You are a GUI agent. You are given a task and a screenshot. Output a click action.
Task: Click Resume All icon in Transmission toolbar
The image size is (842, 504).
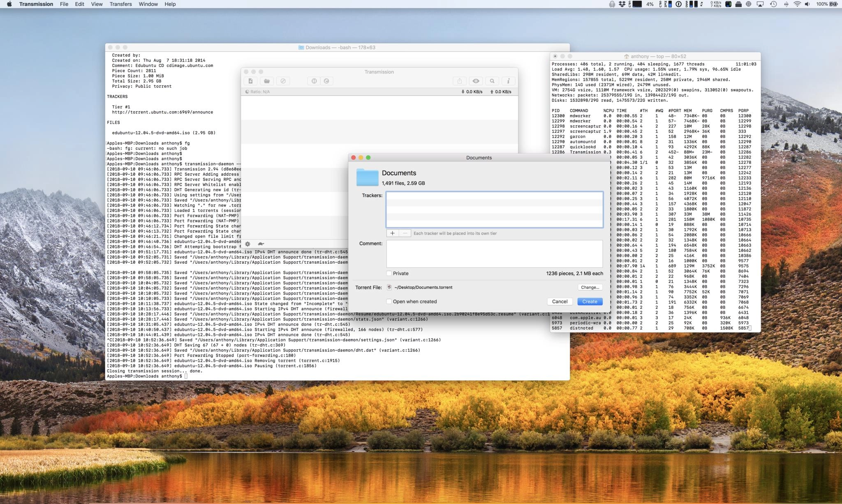click(x=326, y=81)
